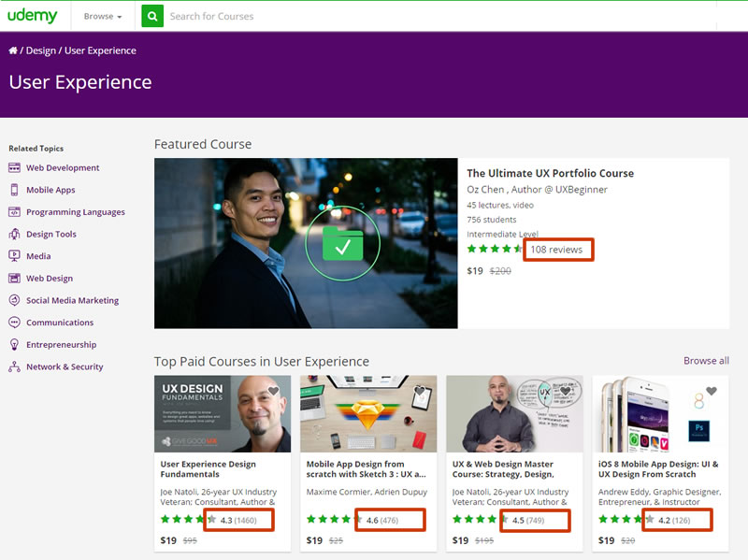Viewport: 748px width, 560px height.
Task: Click the Entrepreneurship lightbulb icon
Action: click(14, 344)
